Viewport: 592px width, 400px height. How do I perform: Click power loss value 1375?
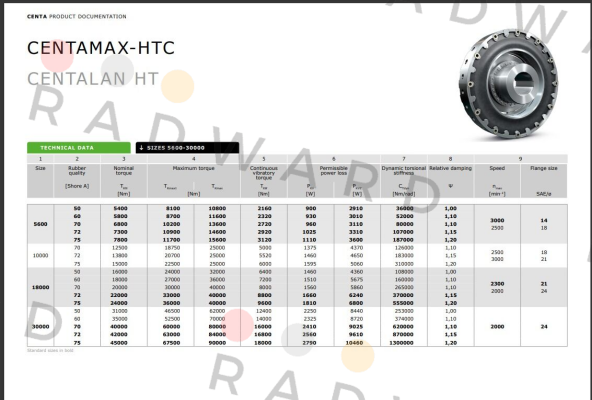[x=310, y=248]
